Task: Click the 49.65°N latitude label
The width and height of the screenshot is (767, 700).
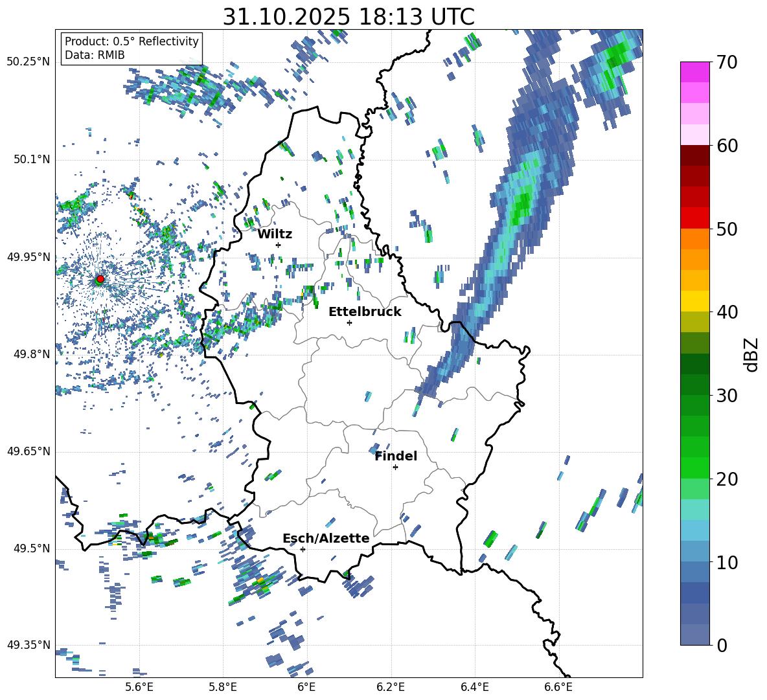Action: [x=29, y=451]
